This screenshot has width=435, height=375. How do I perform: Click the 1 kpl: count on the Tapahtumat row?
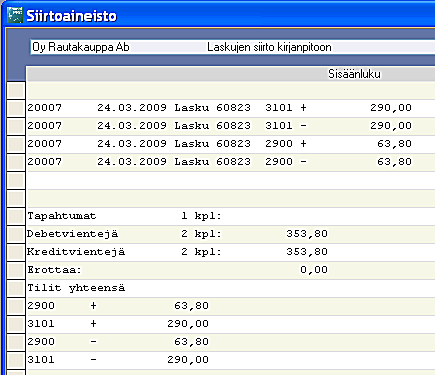pyautogui.click(x=201, y=216)
